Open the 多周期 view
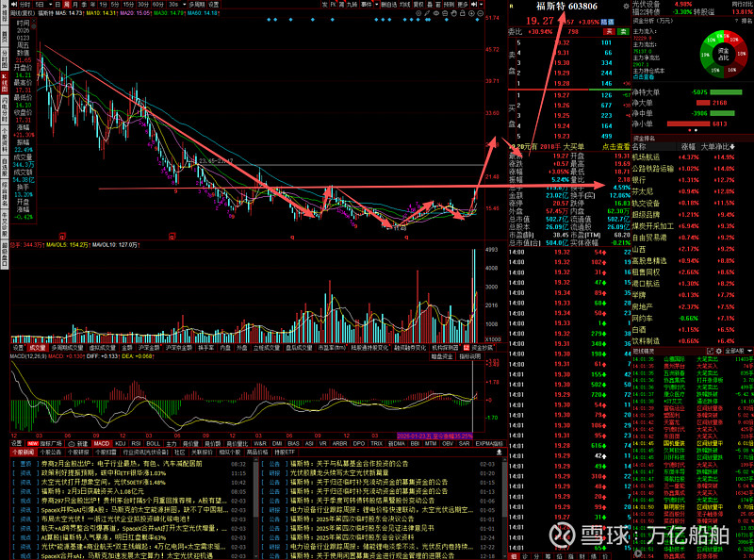The height and width of the screenshot is (560, 754). pyautogui.click(x=197, y=5)
